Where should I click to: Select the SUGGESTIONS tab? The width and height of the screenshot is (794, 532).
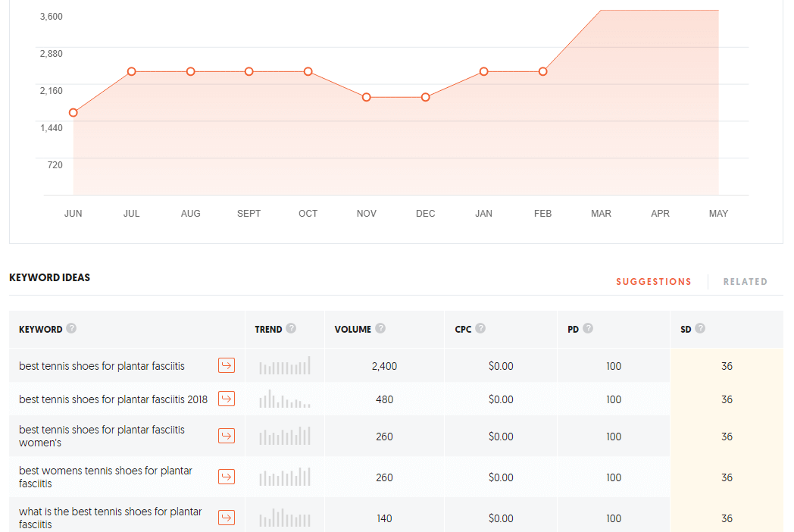(653, 281)
